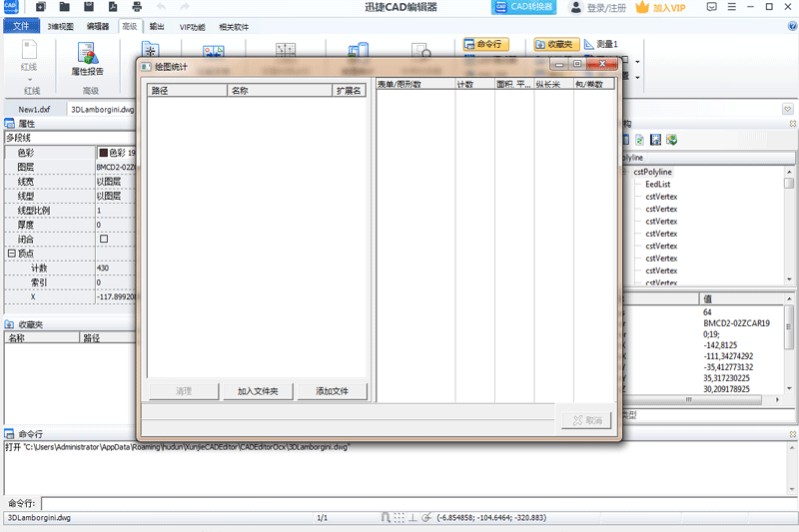Click the 纵长米 column header
The image size is (799, 532).
(x=553, y=84)
